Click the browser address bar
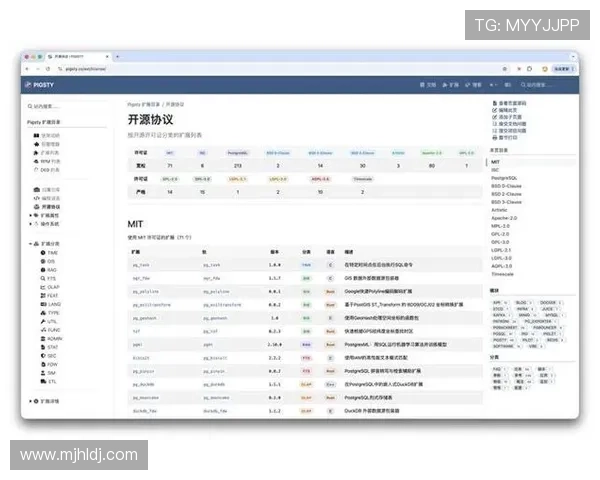Viewport: 600px width, 480px height. (x=276, y=69)
